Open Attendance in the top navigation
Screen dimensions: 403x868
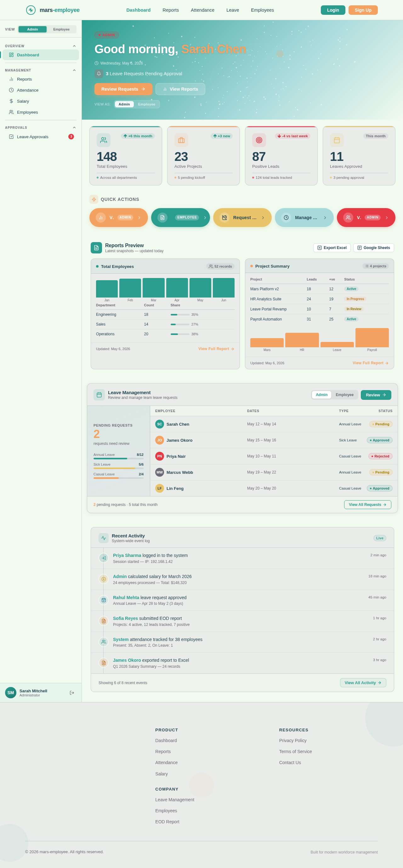coord(202,10)
